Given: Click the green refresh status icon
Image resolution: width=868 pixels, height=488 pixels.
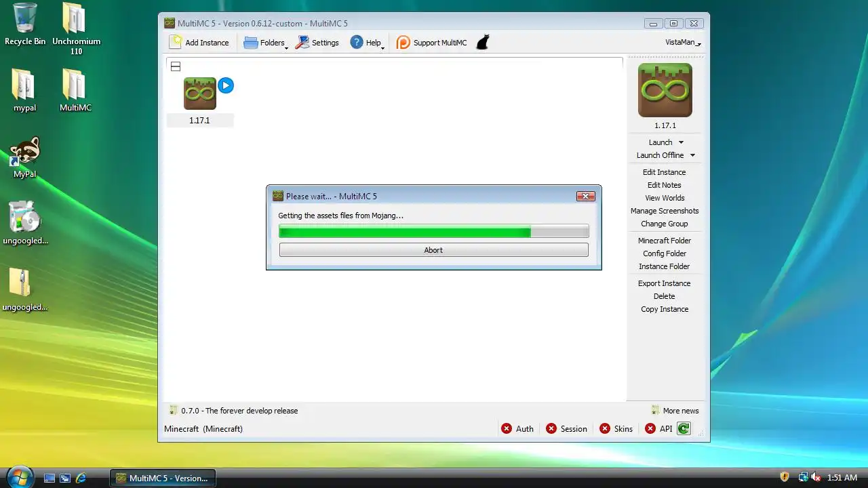Looking at the screenshot, I should 684,428.
